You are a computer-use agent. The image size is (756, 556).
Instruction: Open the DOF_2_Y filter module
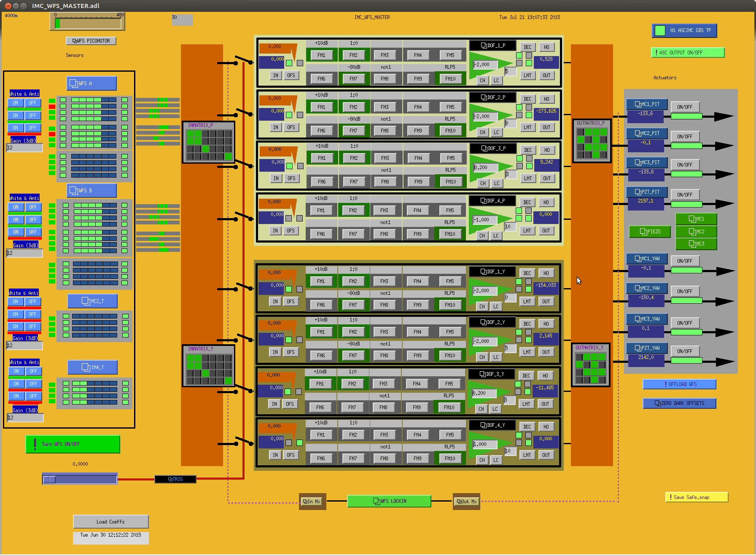(492, 322)
